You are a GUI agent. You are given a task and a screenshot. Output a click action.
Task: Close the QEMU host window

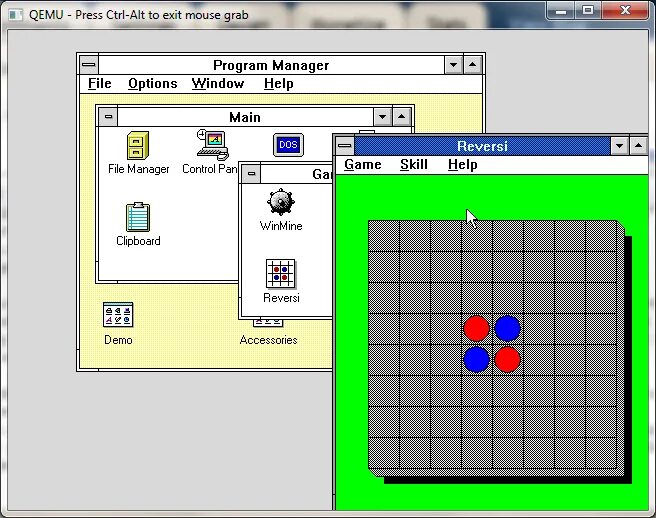click(x=625, y=10)
